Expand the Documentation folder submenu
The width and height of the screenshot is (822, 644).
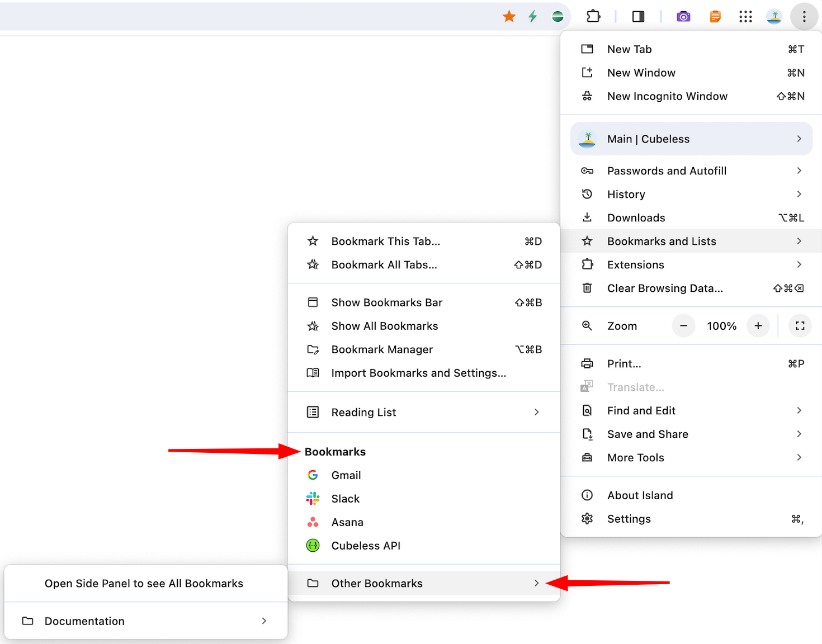[146, 621]
